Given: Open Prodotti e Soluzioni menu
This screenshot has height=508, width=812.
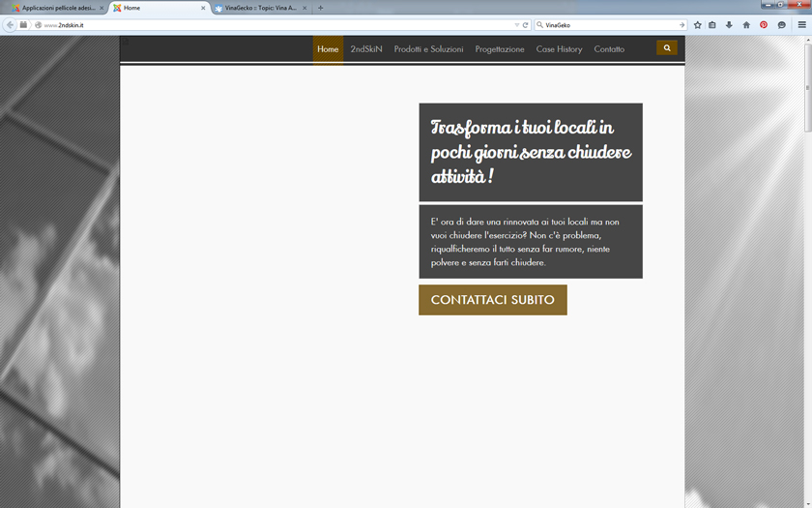Looking at the screenshot, I should pyautogui.click(x=428, y=49).
